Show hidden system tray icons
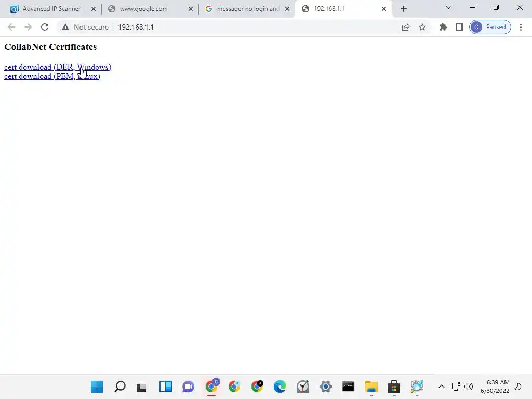Image resolution: width=532 pixels, height=399 pixels. click(442, 387)
